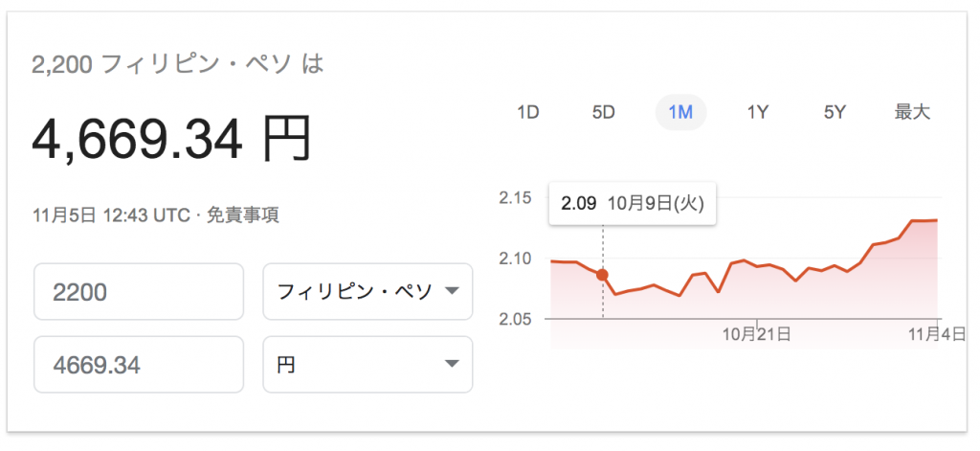Click the 10月21日 axis label

click(x=757, y=334)
